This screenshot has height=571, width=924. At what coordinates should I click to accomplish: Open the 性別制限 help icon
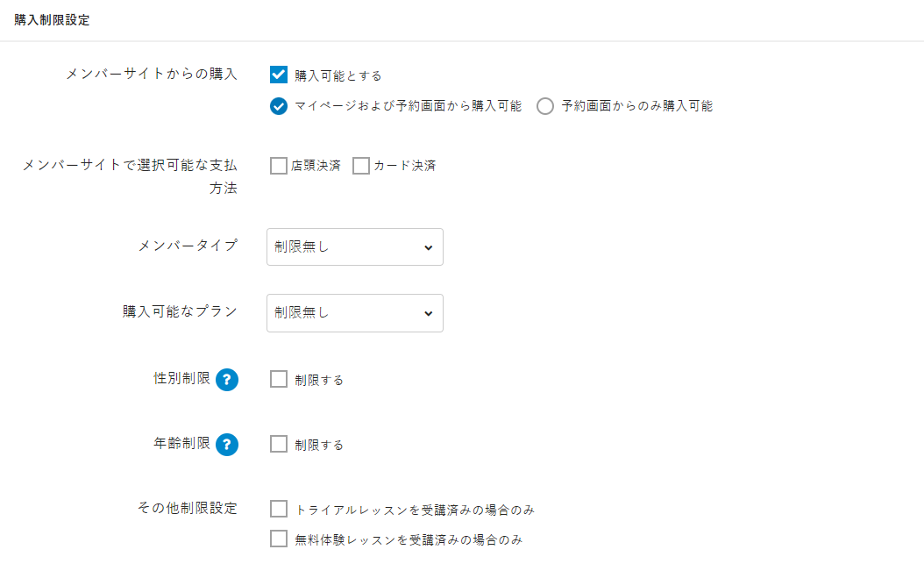click(227, 380)
